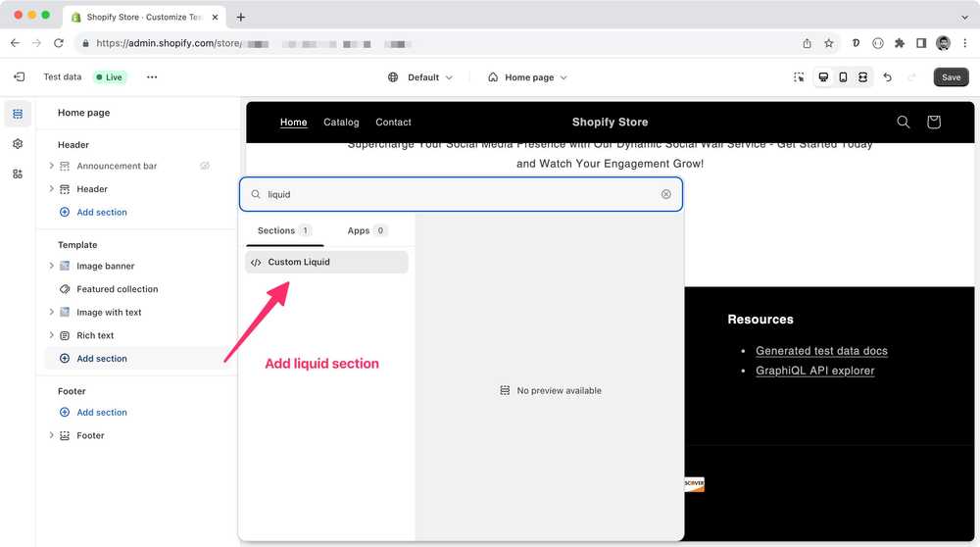Expand the Footer section row

point(51,435)
